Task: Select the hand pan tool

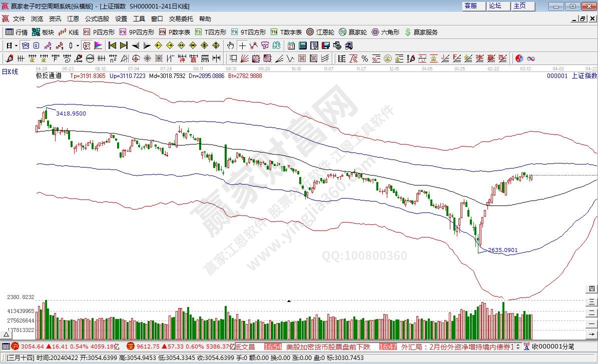Action: [x=230, y=45]
